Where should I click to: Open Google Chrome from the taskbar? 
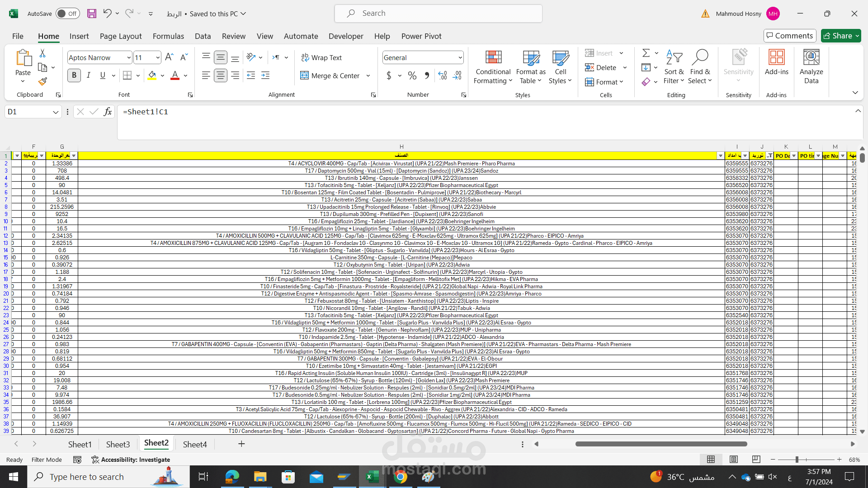tap(400, 477)
